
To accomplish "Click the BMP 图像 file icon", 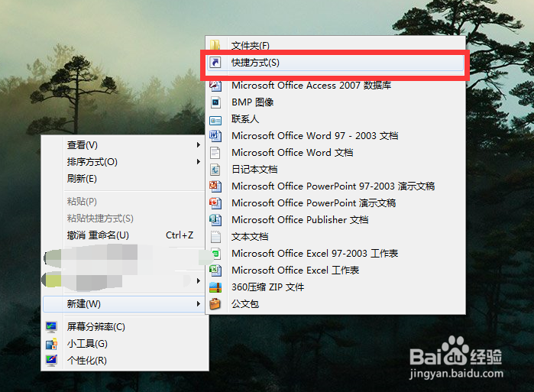I will point(215,102).
